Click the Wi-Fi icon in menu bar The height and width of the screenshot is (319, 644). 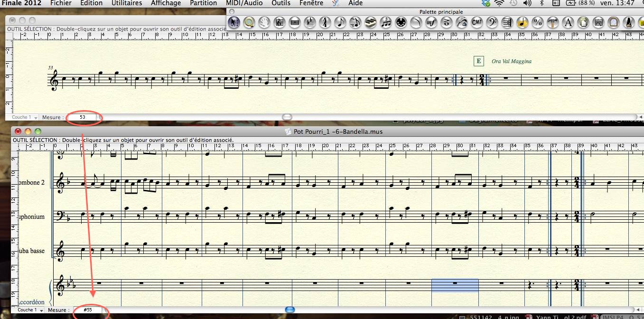(x=499, y=3)
